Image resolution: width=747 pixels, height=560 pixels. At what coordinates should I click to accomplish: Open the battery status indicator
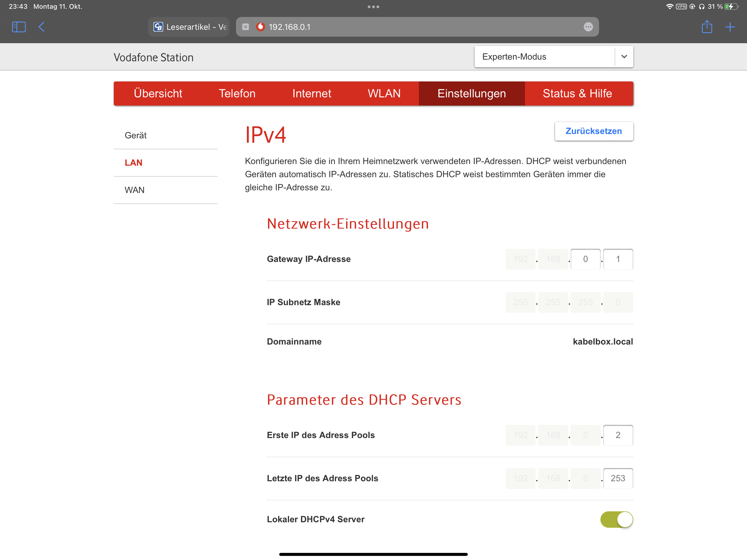[x=731, y=7]
